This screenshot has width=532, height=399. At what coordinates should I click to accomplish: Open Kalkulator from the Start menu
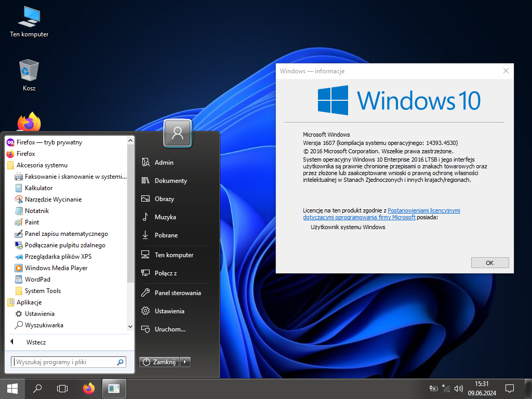[x=38, y=188]
